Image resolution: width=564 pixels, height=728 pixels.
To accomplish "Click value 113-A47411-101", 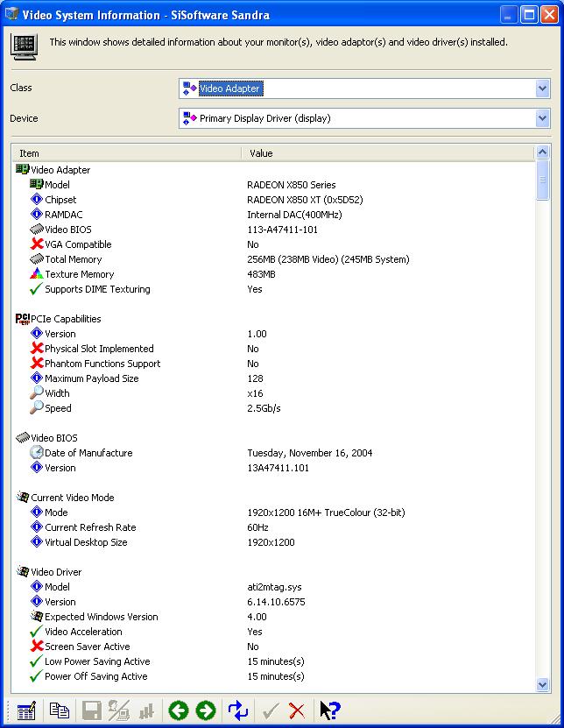I will point(282,230).
